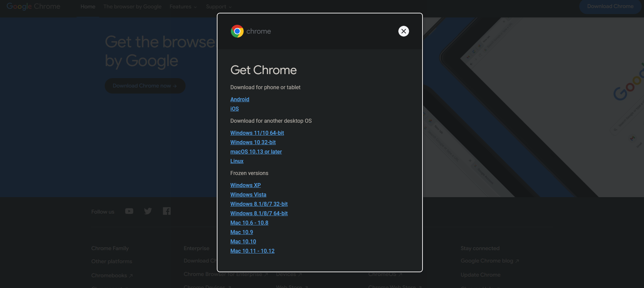644x288 pixels.
Task: Expand the Features menu
Action: click(x=183, y=7)
